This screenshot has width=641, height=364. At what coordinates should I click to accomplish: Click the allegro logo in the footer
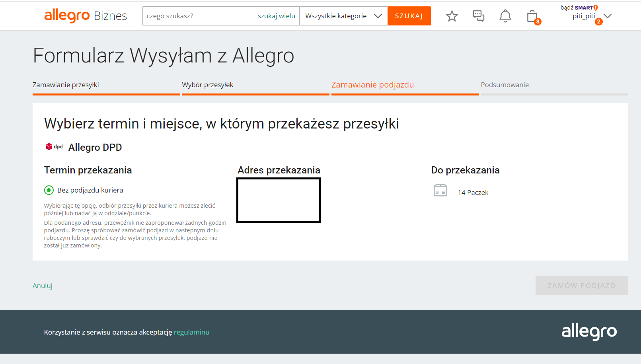589,331
